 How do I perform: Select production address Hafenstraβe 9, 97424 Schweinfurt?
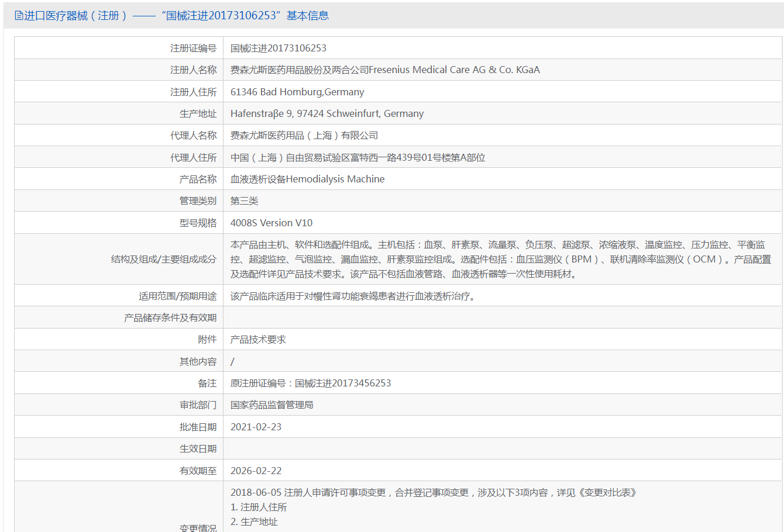coord(327,113)
